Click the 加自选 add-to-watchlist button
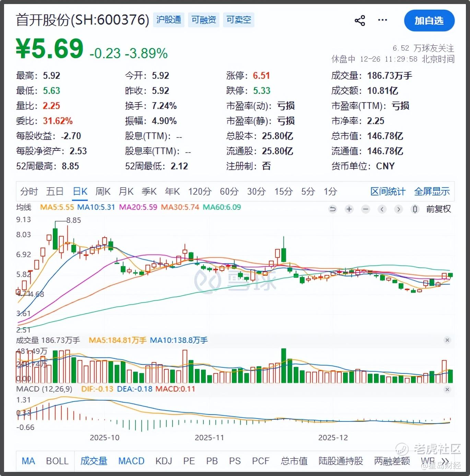Image resolution: width=470 pixels, height=476 pixels. [x=429, y=21]
